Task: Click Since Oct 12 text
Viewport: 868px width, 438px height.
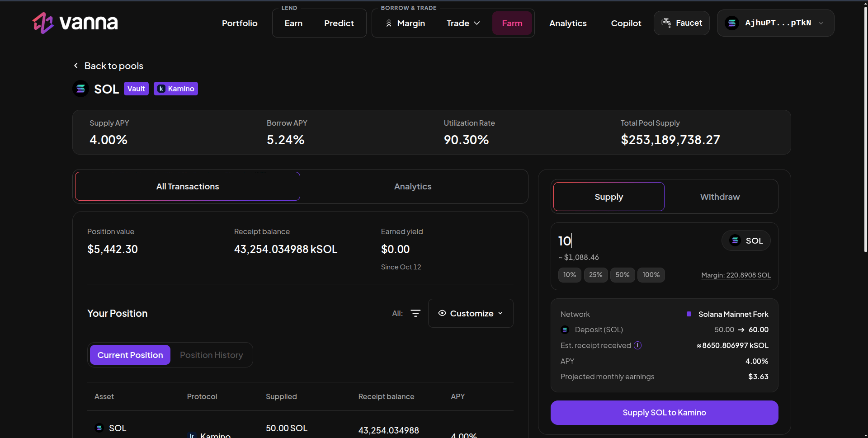Action: coord(401,267)
